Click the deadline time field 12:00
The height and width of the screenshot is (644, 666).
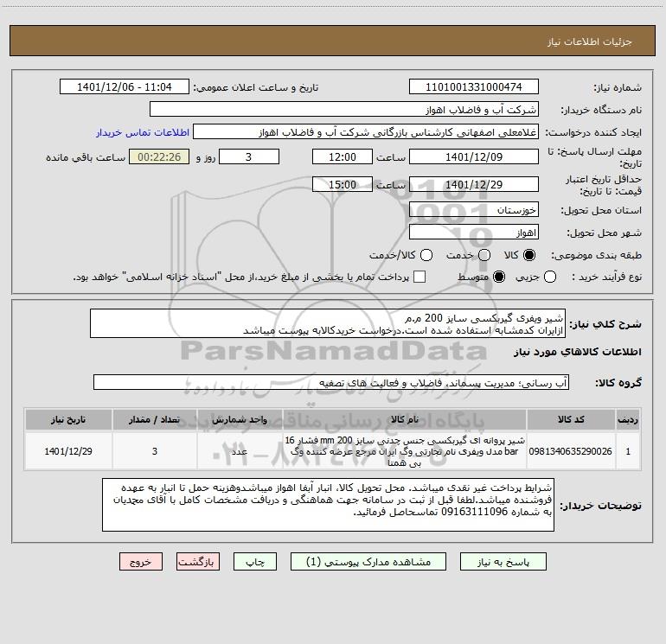tap(343, 156)
